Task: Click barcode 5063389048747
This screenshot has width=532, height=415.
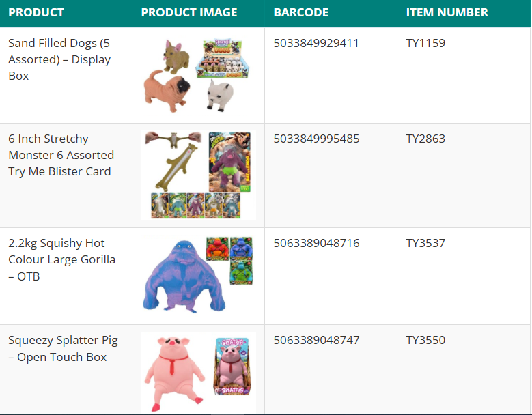Action: tap(316, 340)
